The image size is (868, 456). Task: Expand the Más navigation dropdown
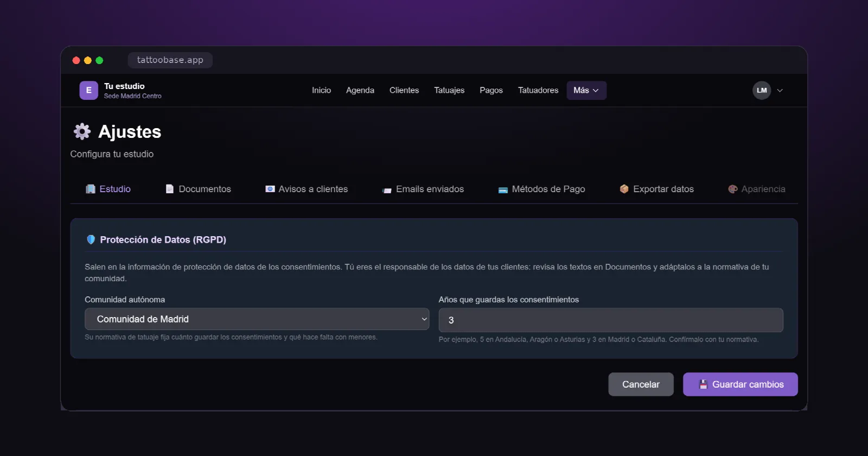(x=586, y=91)
